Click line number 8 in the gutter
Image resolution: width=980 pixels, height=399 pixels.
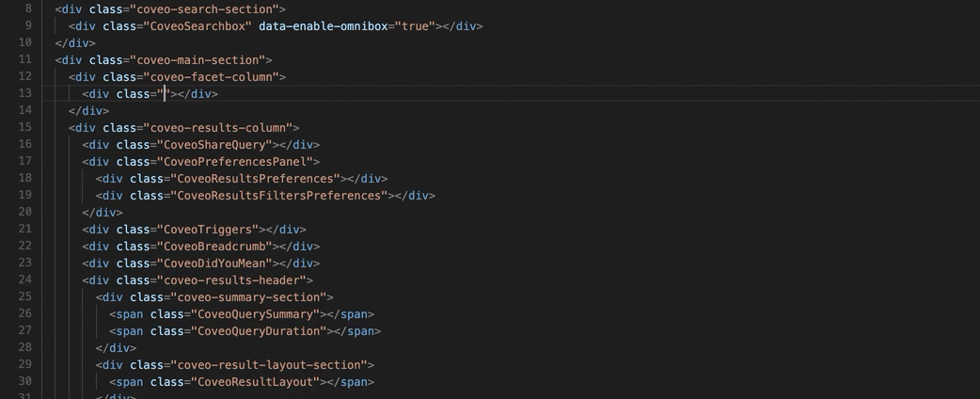pyautogui.click(x=28, y=8)
